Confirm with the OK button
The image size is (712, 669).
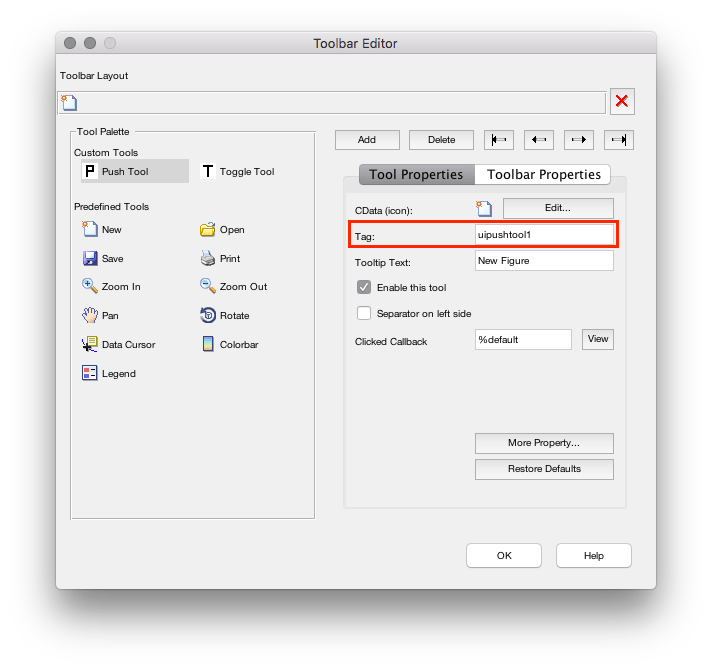[x=504, y=555]
